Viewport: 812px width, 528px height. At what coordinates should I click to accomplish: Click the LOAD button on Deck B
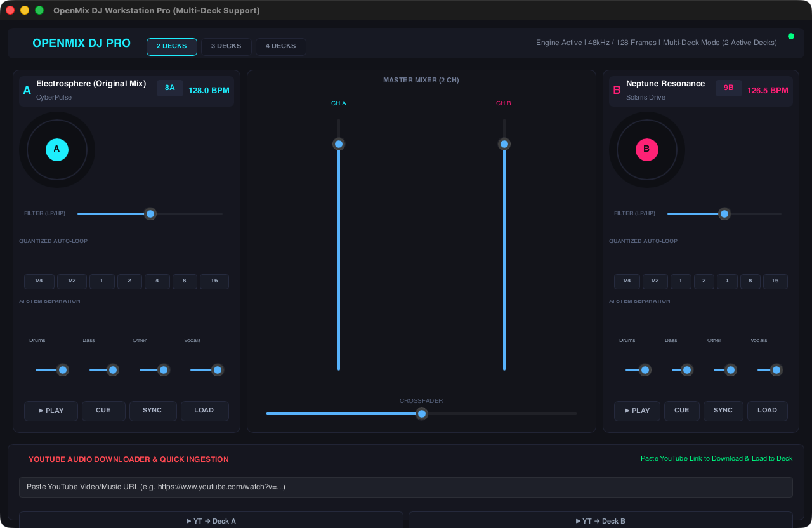768,411
